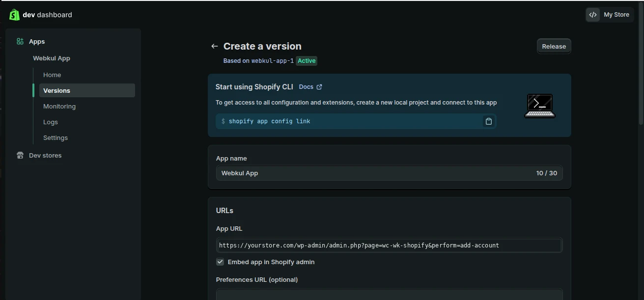Click the URLs section heading
The height and width of the screenshot is (300, 644).
(224, 211)
